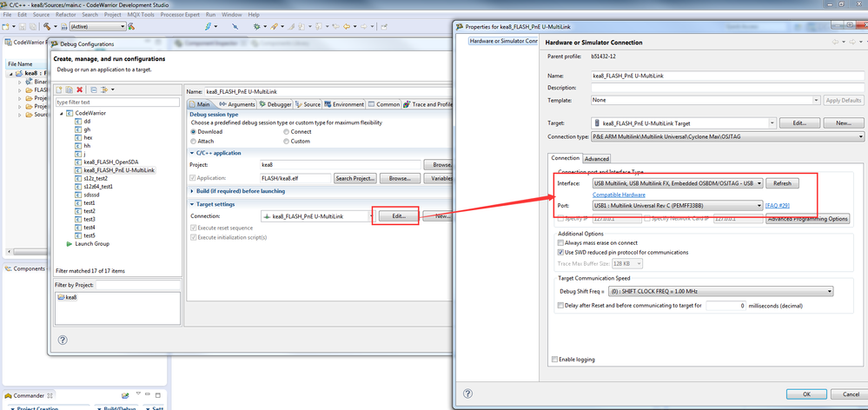Collapse the C/C++ application section
868x410 pixels.
192,153
